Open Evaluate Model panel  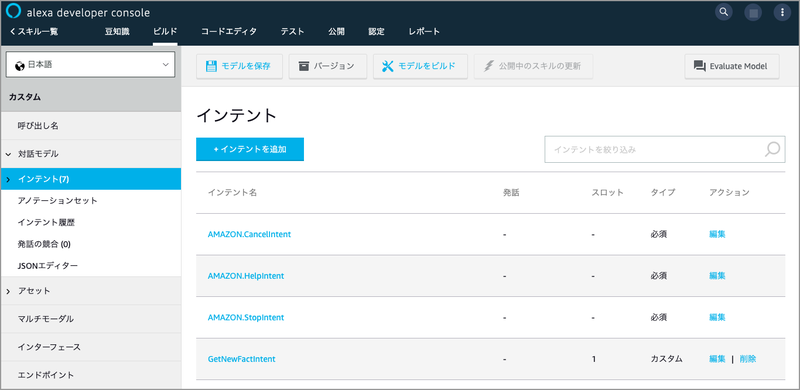point(732,66)
